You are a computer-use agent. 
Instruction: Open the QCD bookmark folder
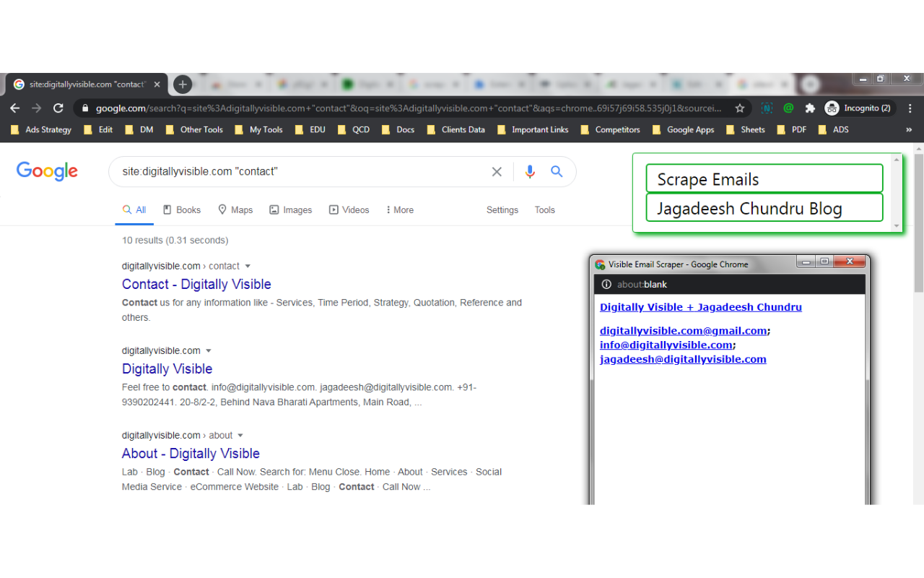354,130
